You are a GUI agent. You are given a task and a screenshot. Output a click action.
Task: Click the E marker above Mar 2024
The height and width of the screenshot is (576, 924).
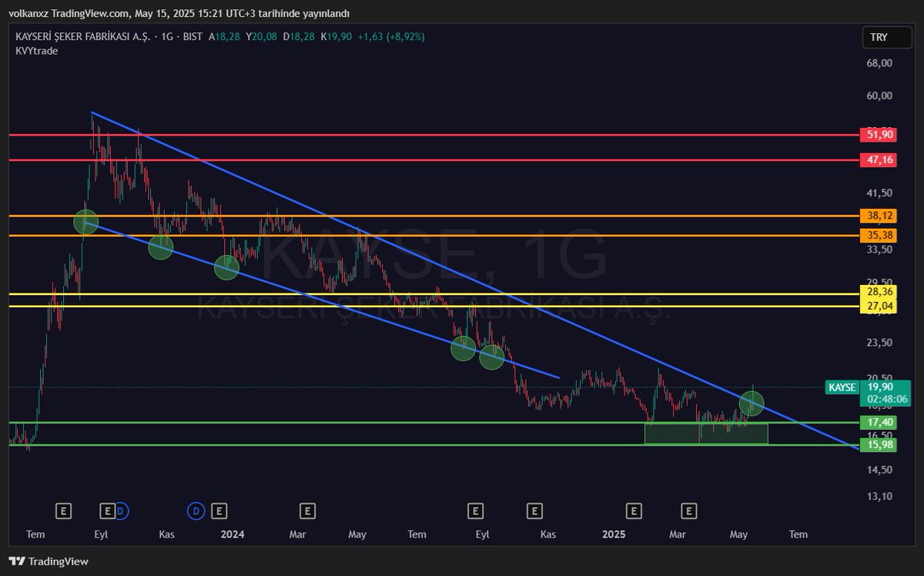307,510
